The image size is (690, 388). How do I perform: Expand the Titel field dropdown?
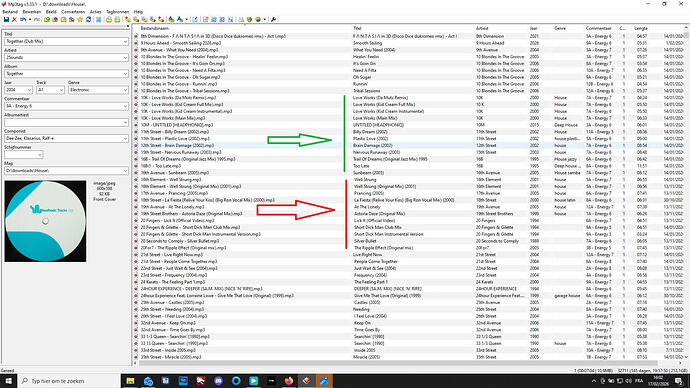125,41
